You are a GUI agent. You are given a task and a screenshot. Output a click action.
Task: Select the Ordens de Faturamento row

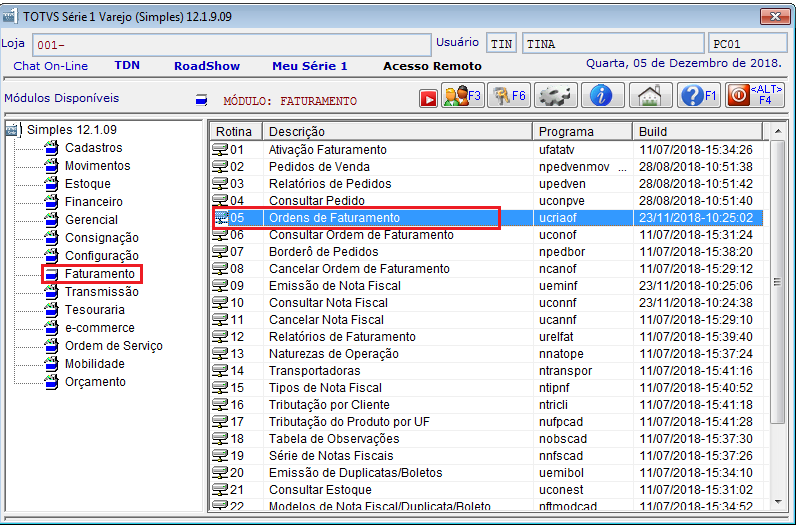click(487, 218)
